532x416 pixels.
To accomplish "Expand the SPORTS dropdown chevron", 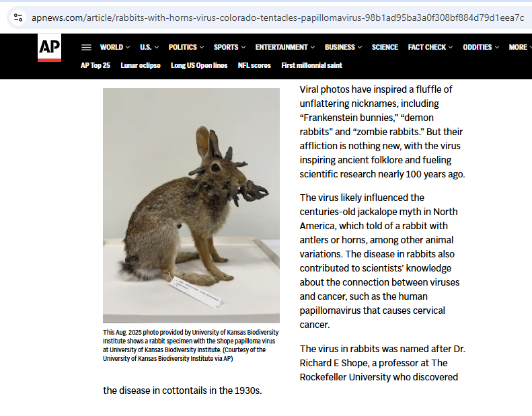I will coord(243,48).
